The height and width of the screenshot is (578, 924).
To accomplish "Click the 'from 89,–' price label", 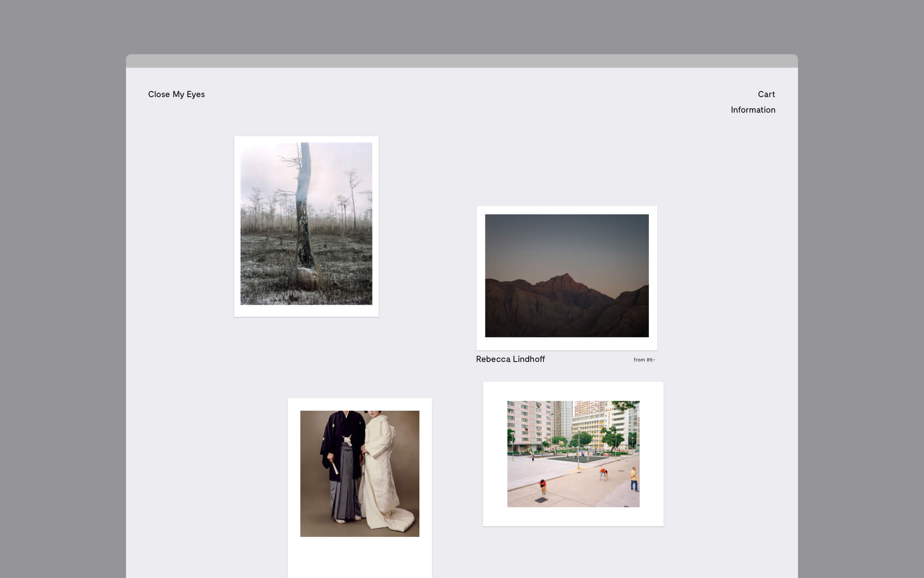I will coord(644,360).
